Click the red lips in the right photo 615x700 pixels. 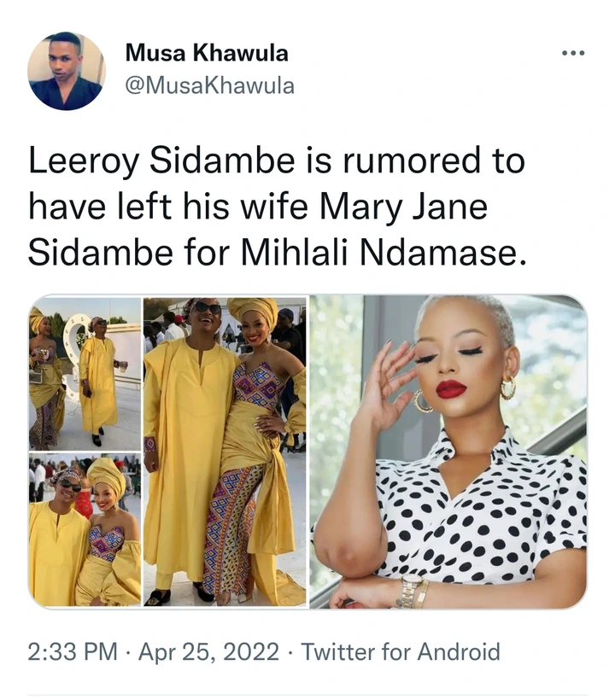[451, 388]
